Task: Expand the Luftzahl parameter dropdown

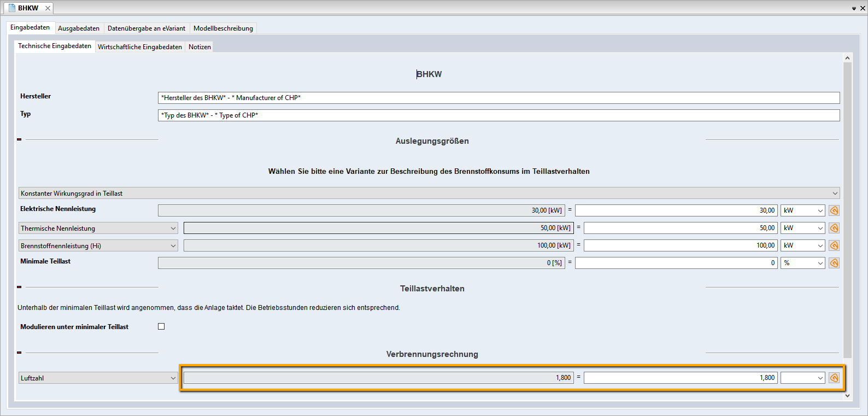Action: 98,378
